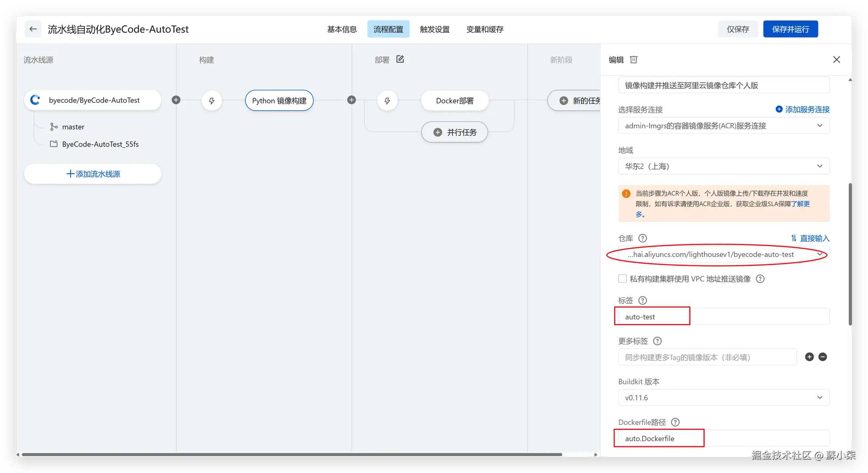Open the 选择服务连接 dropdown
868x473 pixels.
pos(723,126)
